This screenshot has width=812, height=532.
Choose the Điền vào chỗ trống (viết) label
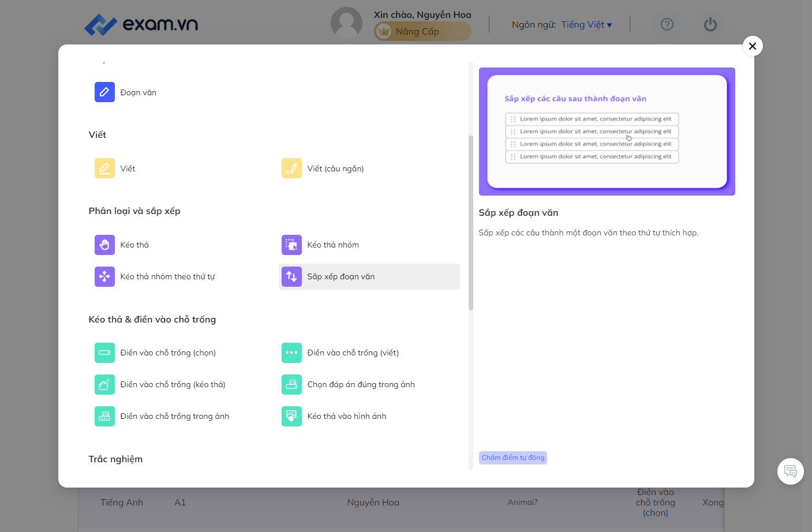353,353
